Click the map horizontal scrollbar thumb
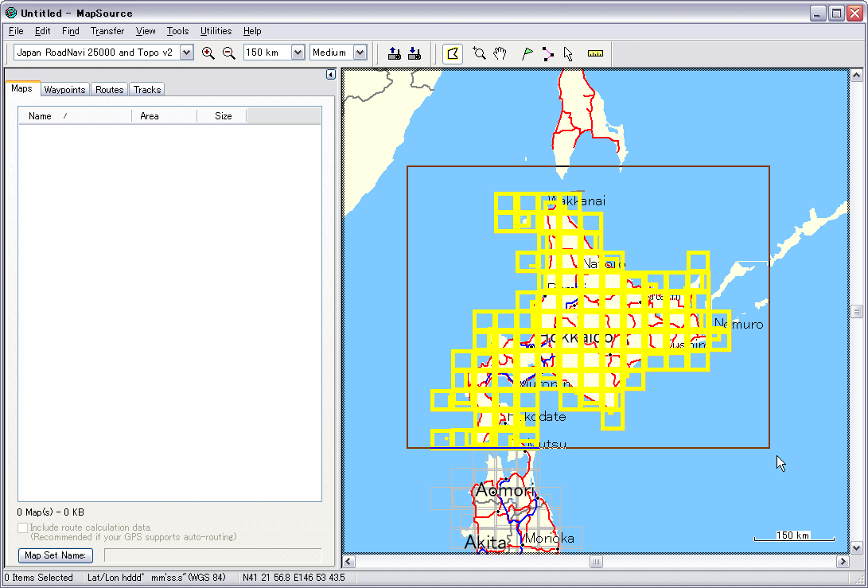The image size is (868, 588). coord(596,562)
